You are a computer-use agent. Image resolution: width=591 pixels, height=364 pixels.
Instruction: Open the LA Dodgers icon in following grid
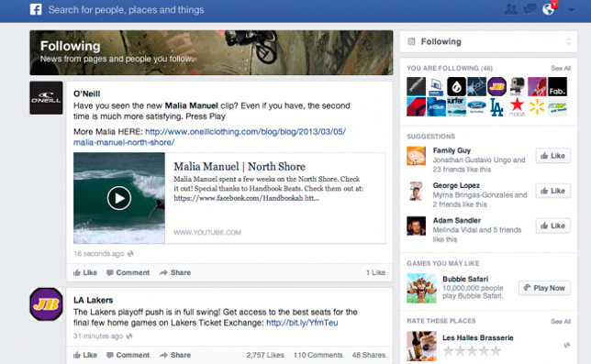coord(496,107)
